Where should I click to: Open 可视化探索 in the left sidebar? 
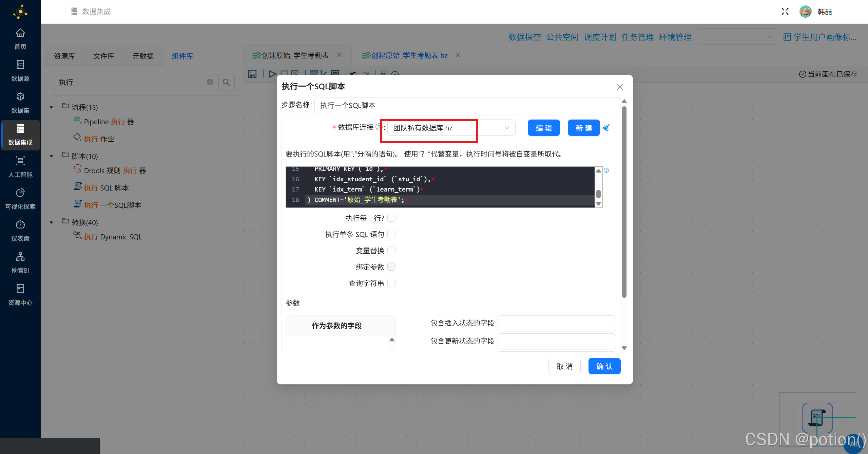[x=20, y=199]
